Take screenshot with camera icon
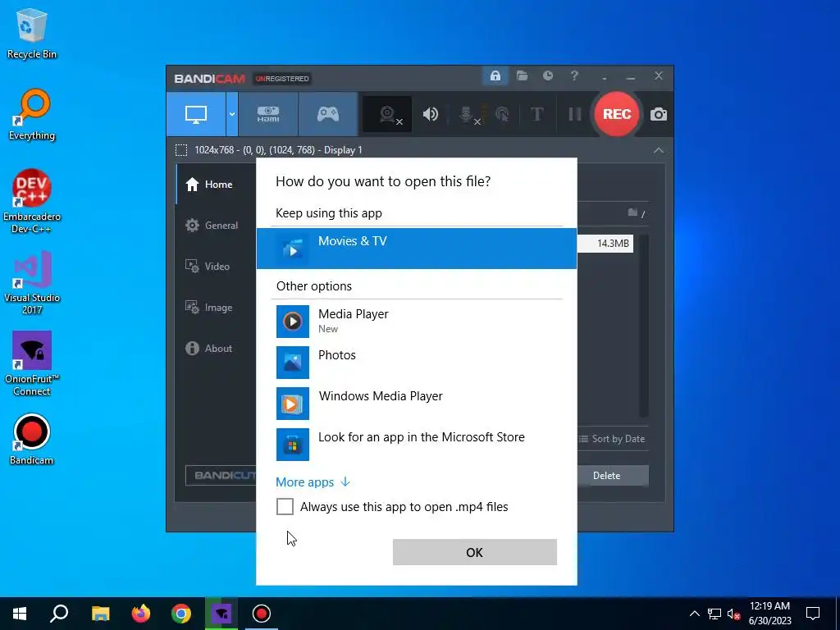840x630 pixels. coord(659,114)
